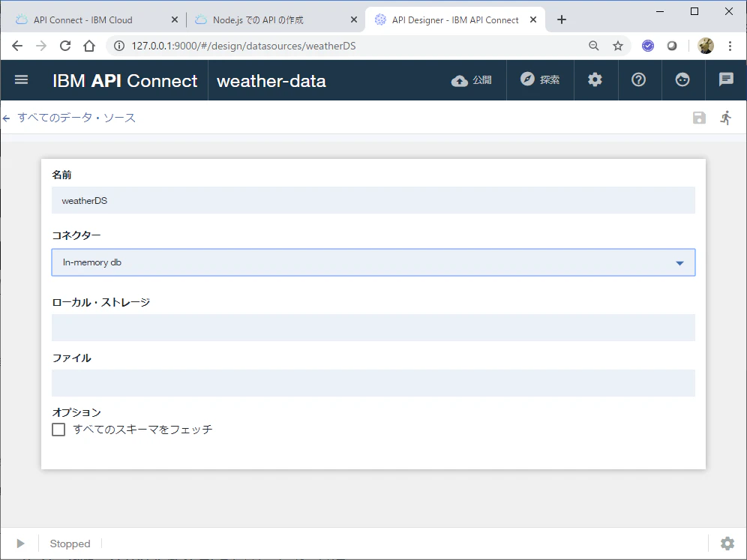Click the running person test icon
This screenshot has width=747, height=560.
(x=726, y=118)
